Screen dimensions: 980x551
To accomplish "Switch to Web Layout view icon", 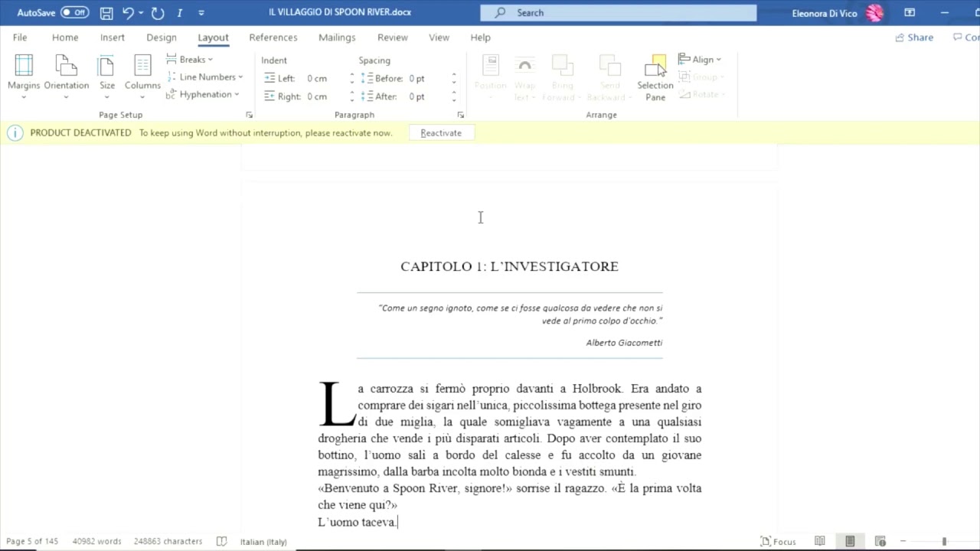I will (880, 542).
